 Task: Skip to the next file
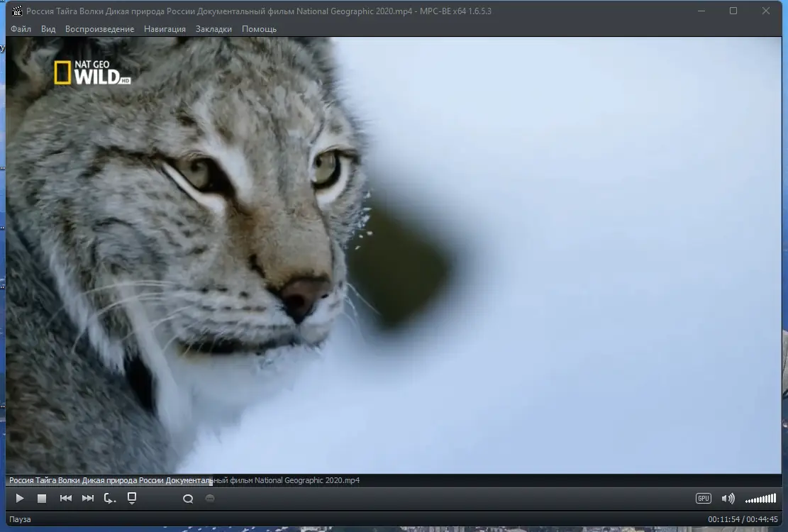coord(87,498)
